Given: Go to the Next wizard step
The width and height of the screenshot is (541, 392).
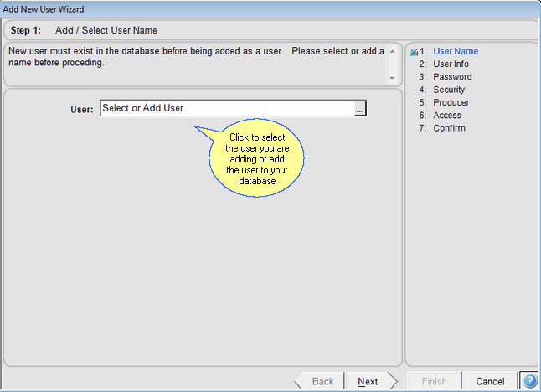Looking at the screenshot, I should [372, 381].
